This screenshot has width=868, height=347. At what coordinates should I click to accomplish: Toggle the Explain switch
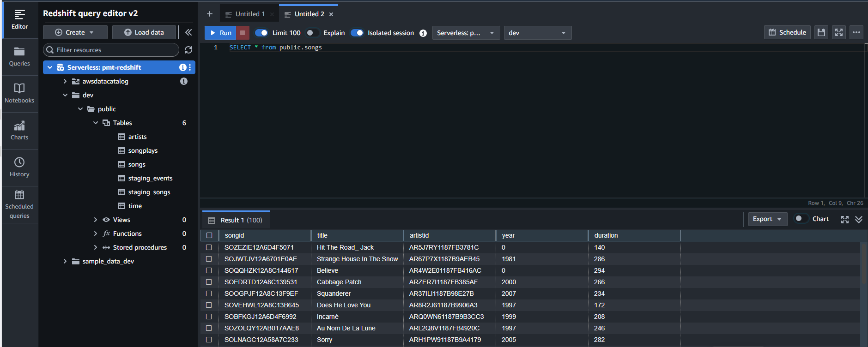[313, 33]
